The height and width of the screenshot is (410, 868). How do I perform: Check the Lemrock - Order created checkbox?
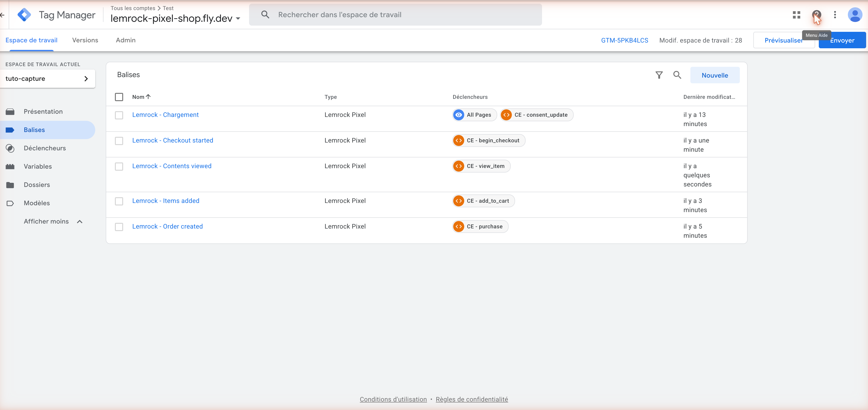pyautogui.click(x=119, y=227)
